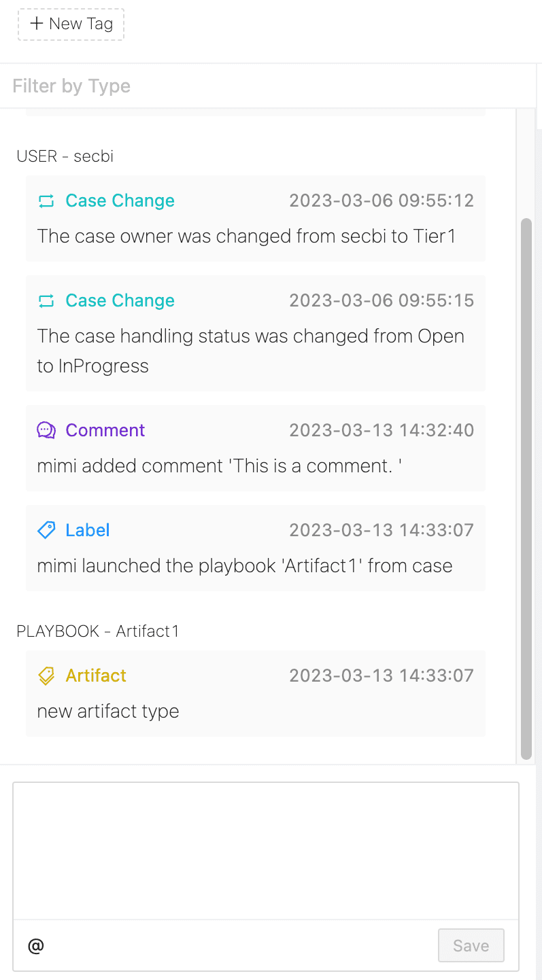
Task: Click the Label link text
Action: (x=88, y=530)
